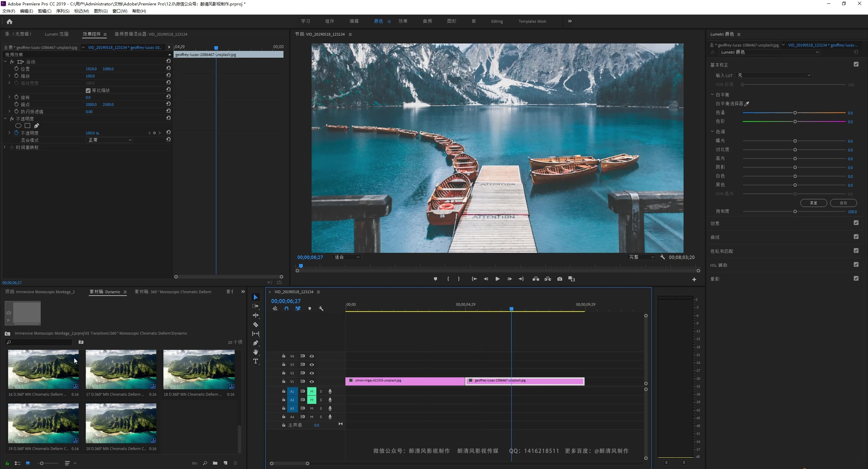Image resolution: width=868 pixels, height=469 pixels.
Task: Select the Razor tool in the timeline toolbar
Action: (256, 324)
